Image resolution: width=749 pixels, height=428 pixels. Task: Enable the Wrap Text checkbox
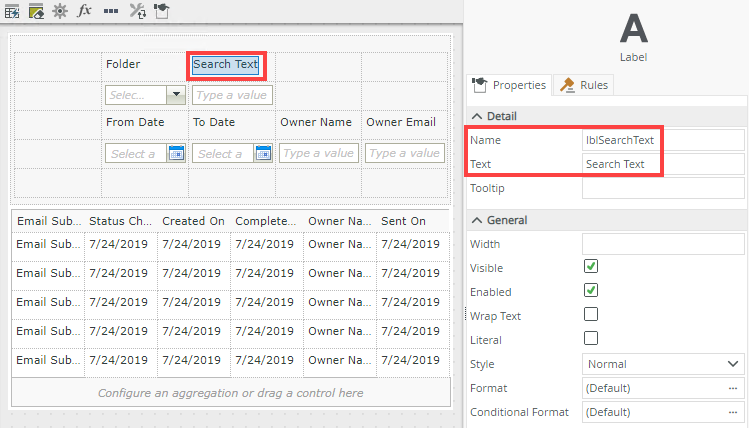591,314
